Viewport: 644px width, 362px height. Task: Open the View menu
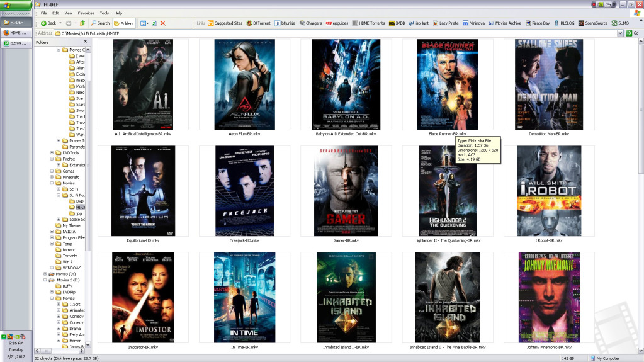pos(69,13)
